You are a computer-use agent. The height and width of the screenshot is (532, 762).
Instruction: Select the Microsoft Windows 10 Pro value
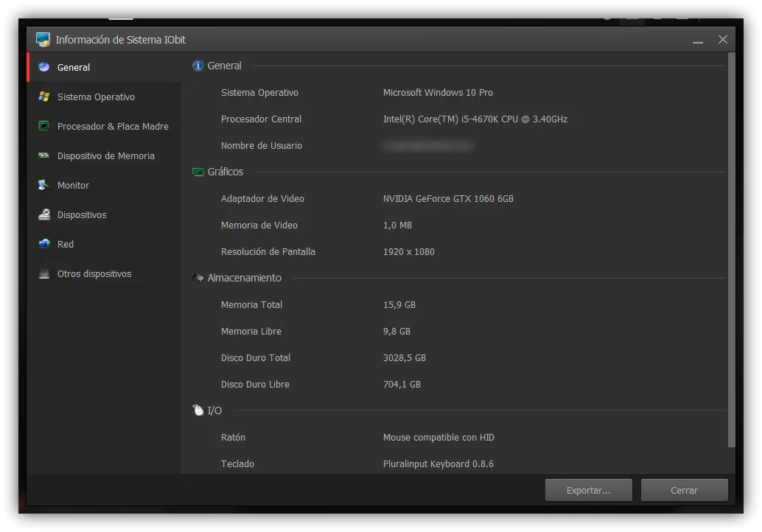pos(438,92)
